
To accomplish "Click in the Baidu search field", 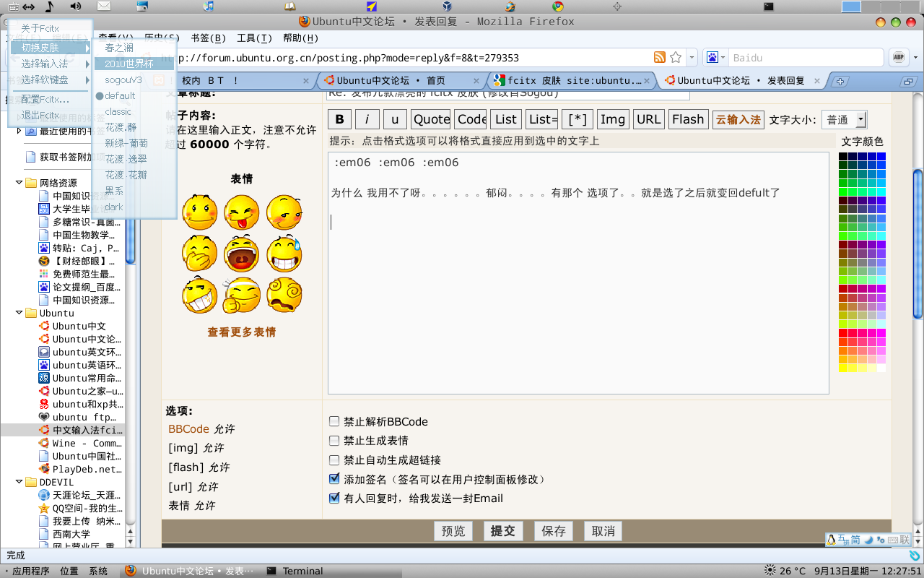I will (x=806, y=58).
